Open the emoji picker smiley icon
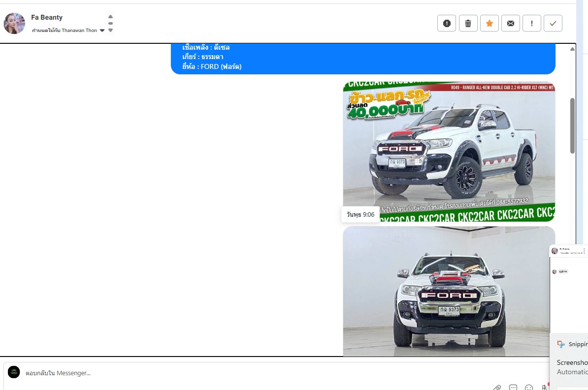The image size is (588, 390). (529, 388)
